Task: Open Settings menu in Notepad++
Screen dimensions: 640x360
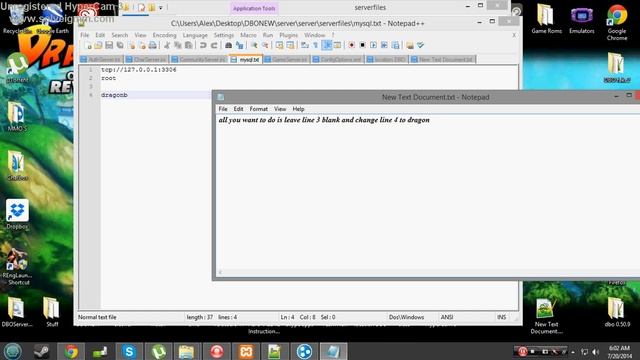Action: point(224,35)
